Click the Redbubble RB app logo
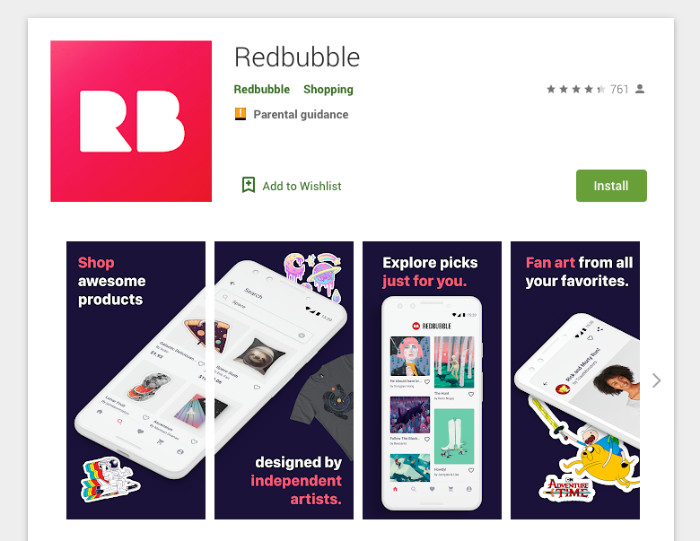The height and width of the screenshot is (541, 700). point(131,121)
